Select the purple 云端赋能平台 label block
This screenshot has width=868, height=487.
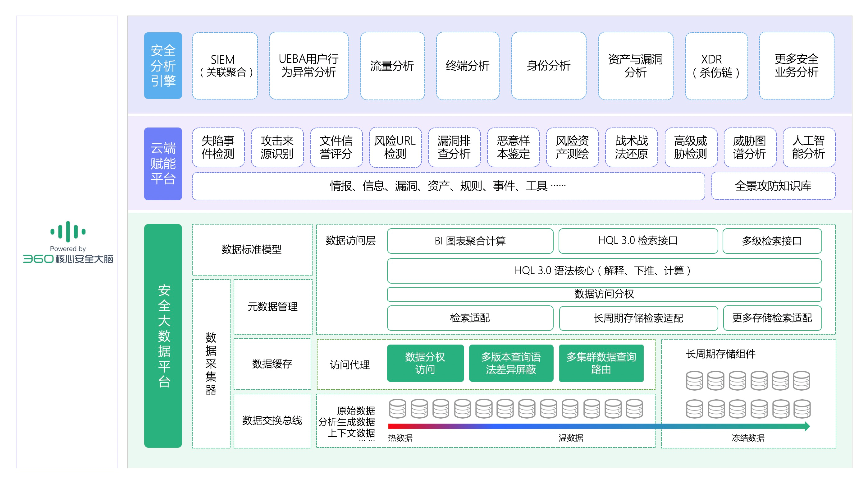(x=163, y=164)
